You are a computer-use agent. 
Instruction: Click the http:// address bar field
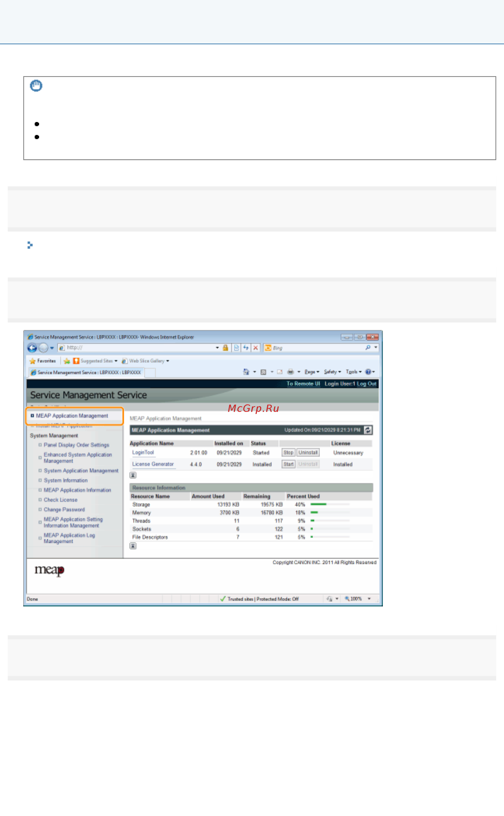[x=137, y=347]
